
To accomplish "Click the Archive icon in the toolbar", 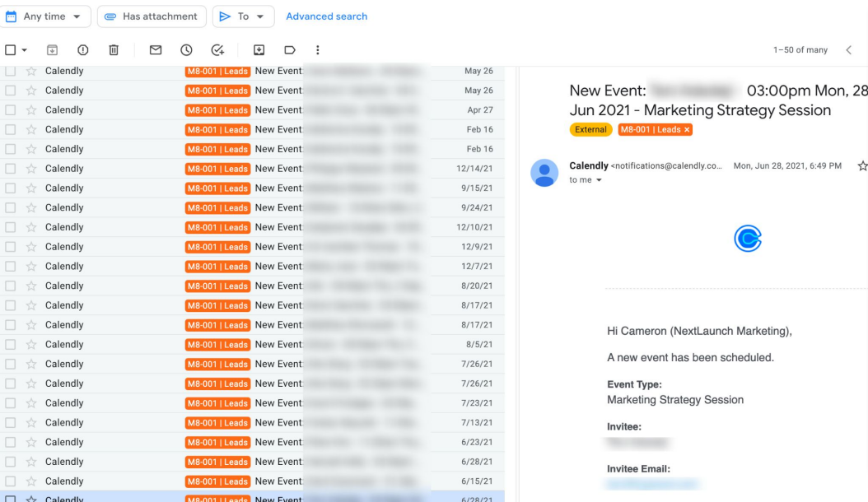I will tap(52, 50).
